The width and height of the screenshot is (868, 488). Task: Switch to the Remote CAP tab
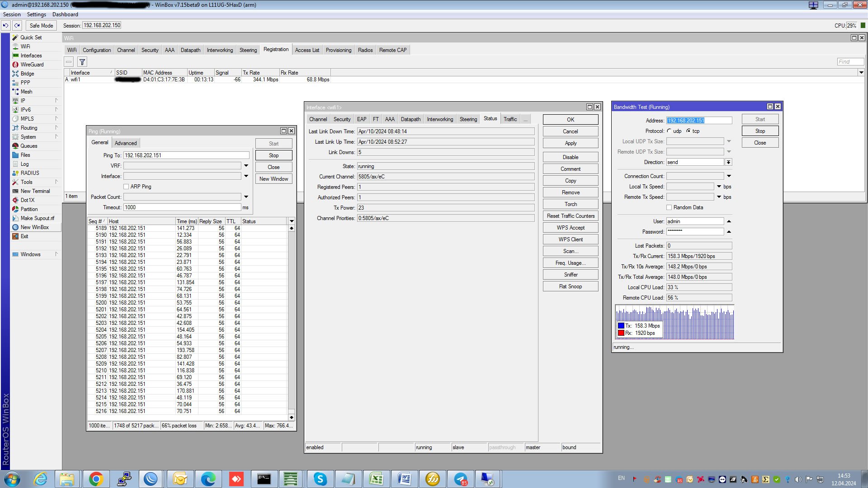pos(393,50)
